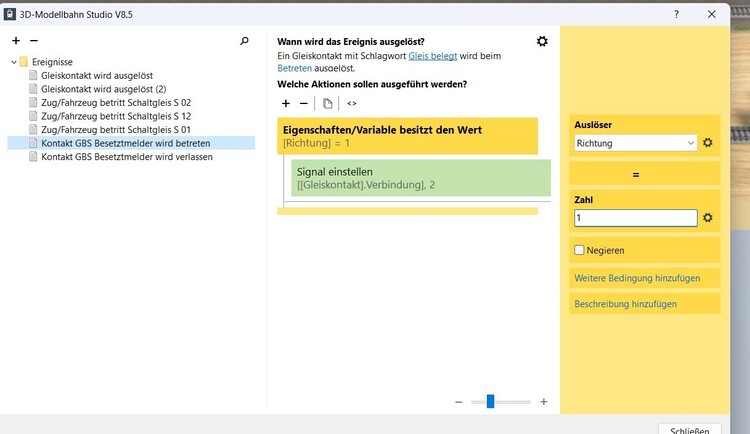Select Zug/Fahrzeug betritt Schaltgleis S 01
The width and height of the screenshot is (750, 434).
[116, 129]
